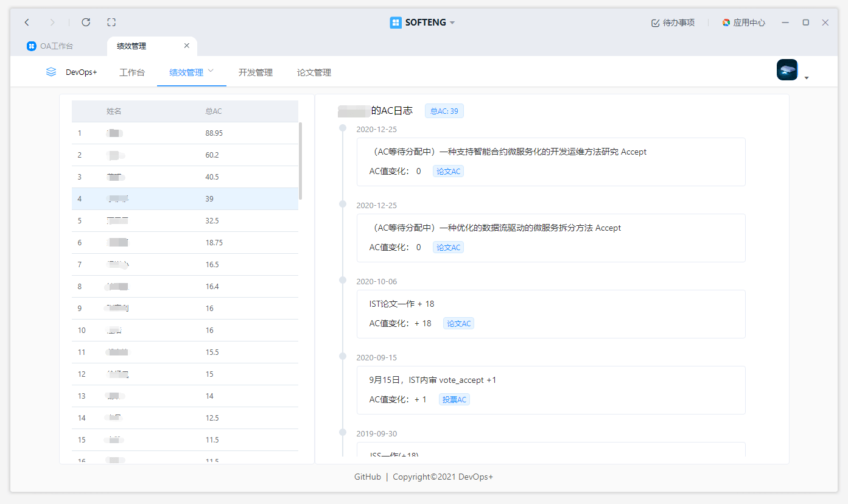Image resolution: width=848 pixels, height=504 pixels.
Task: Open 应用中心 app center
Action: point(743,23)
